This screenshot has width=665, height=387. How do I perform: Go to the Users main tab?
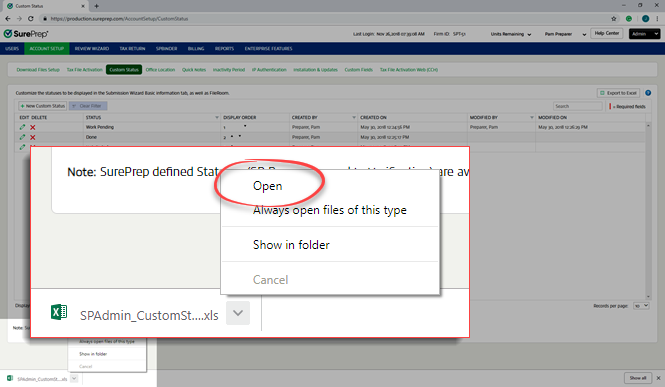[12, 49]
